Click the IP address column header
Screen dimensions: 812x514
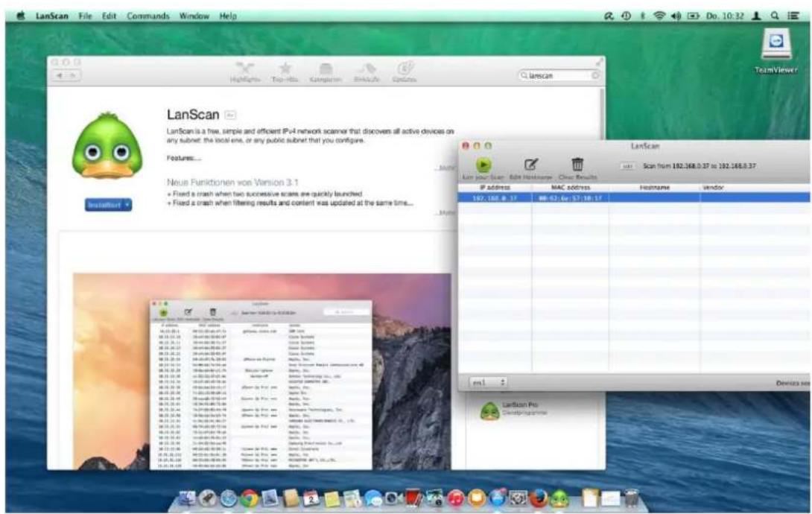(x=495, y=188)
